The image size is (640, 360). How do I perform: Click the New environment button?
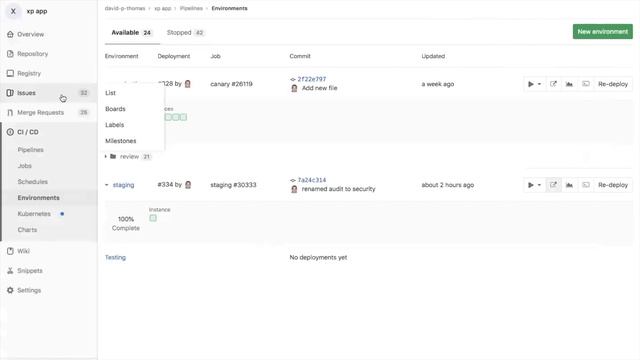[602, 31]
